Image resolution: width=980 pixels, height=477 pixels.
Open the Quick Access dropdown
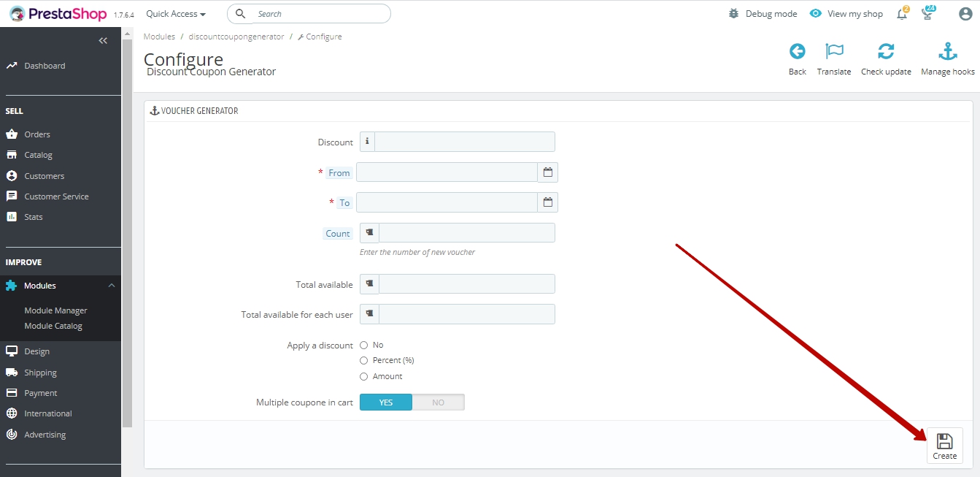(176, 14)
